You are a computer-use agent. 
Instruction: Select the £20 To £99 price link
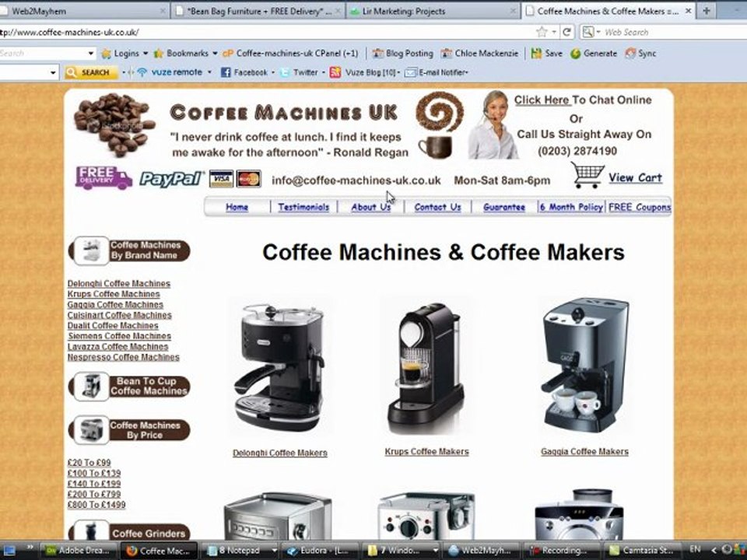pyautogui.click(x=89, y=462)
